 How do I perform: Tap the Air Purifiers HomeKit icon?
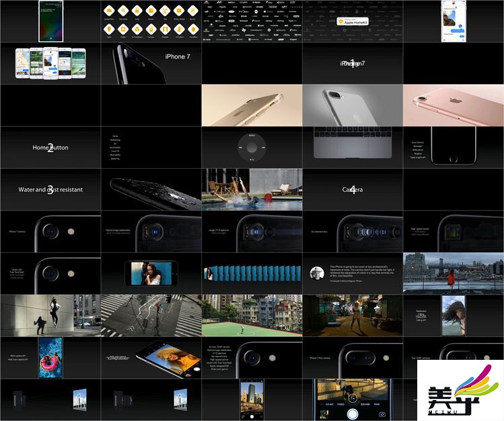[179, 29]
